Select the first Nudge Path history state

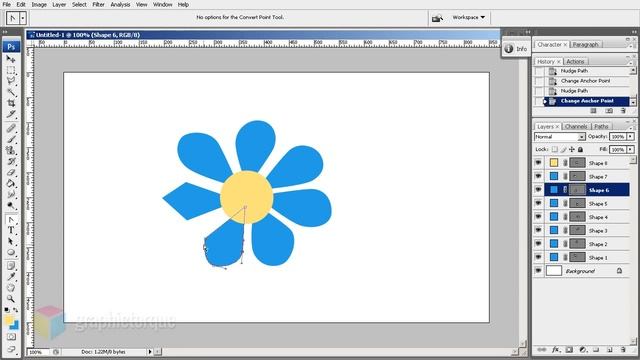582,71
